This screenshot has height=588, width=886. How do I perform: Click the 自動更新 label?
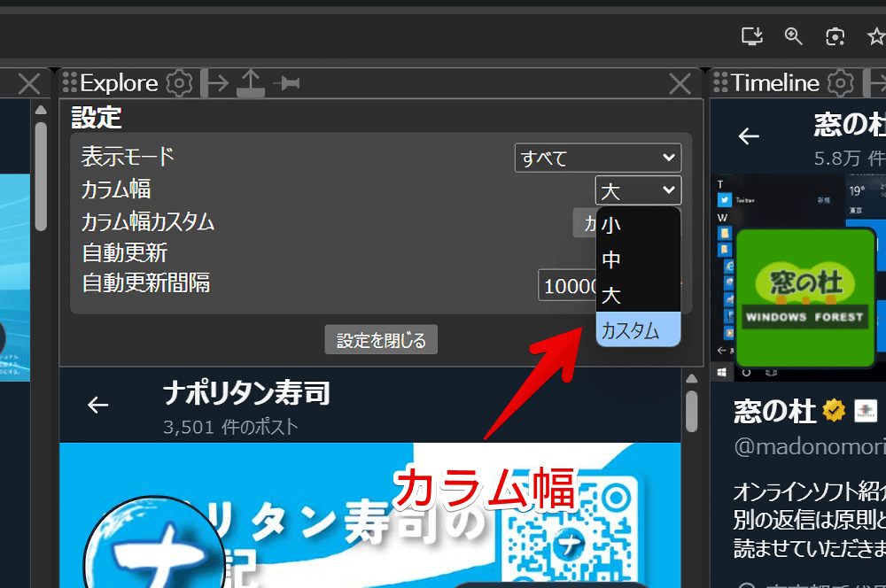coord(125,252)
